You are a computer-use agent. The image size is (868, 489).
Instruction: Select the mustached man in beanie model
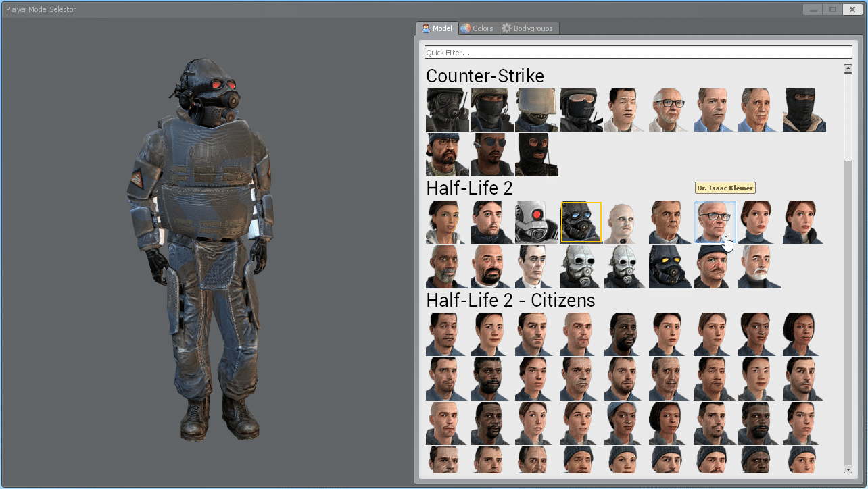click(x=715, y=267)
